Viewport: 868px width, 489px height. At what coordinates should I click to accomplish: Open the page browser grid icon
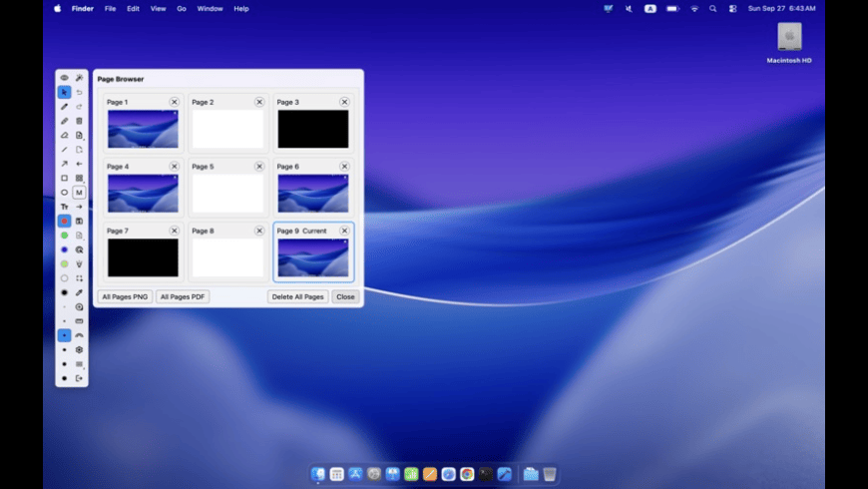coord(79,179)
